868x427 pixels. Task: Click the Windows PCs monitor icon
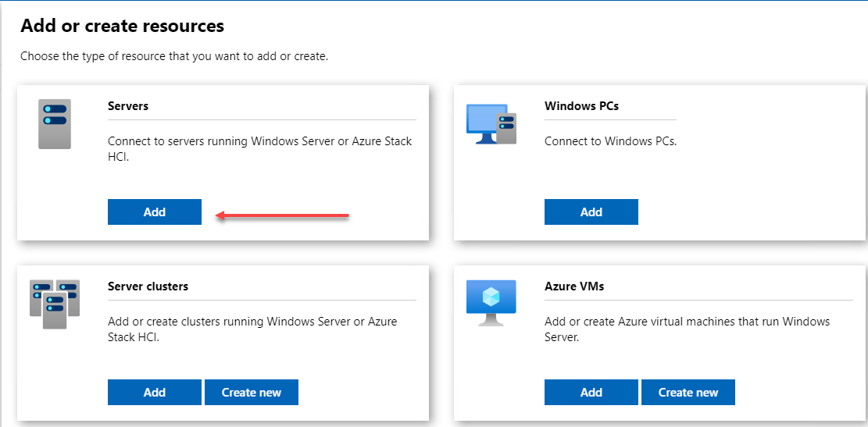pos(491,124)
